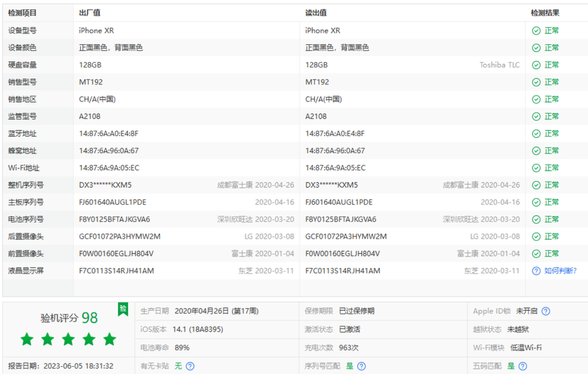Select read LCD serial F7C0113S14RJH41AM
588x374 pixels.
pyautogui.click(x=342, y=271)
